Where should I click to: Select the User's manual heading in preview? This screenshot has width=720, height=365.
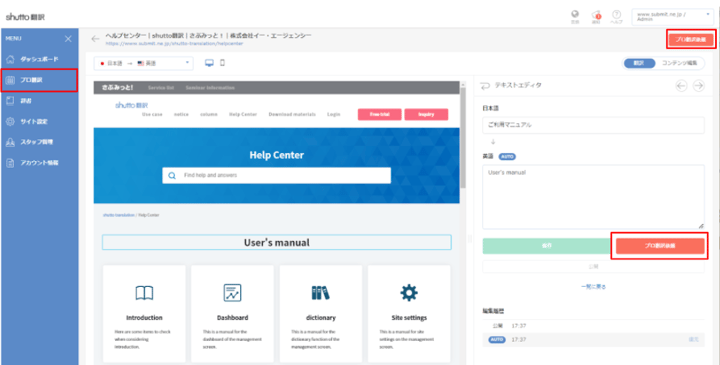pos(276,242)
